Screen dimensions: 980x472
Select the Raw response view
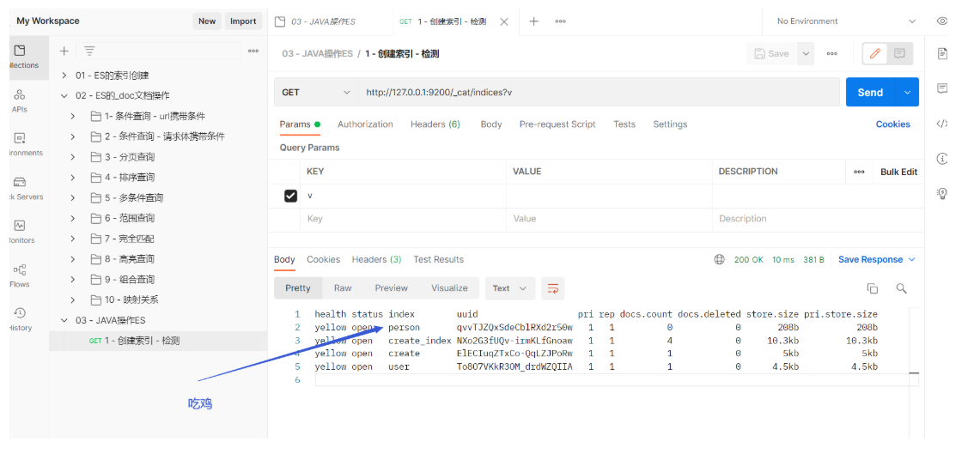pyautogui.click(x=343, y=288)
